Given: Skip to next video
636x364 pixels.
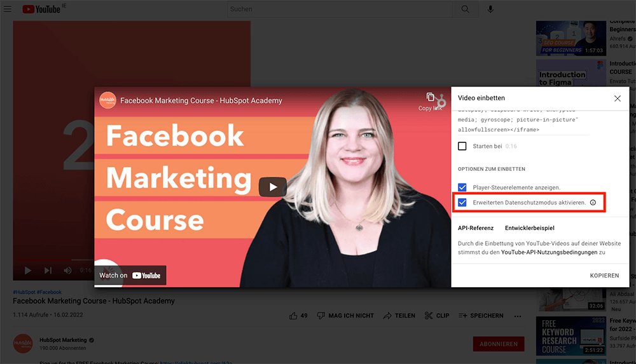Looking at the screenshot, I should (x=48, y=271).
